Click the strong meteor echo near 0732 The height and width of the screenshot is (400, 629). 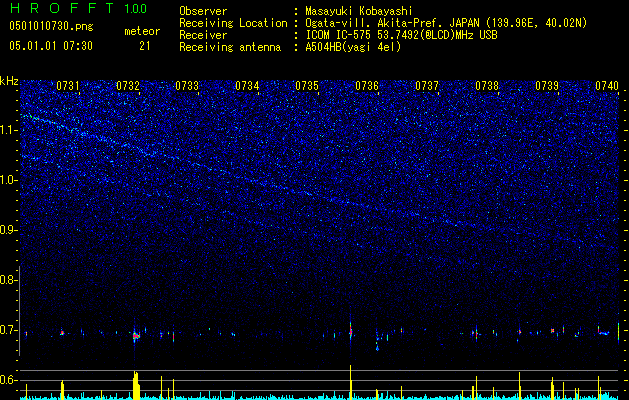[x=136, y=336]
